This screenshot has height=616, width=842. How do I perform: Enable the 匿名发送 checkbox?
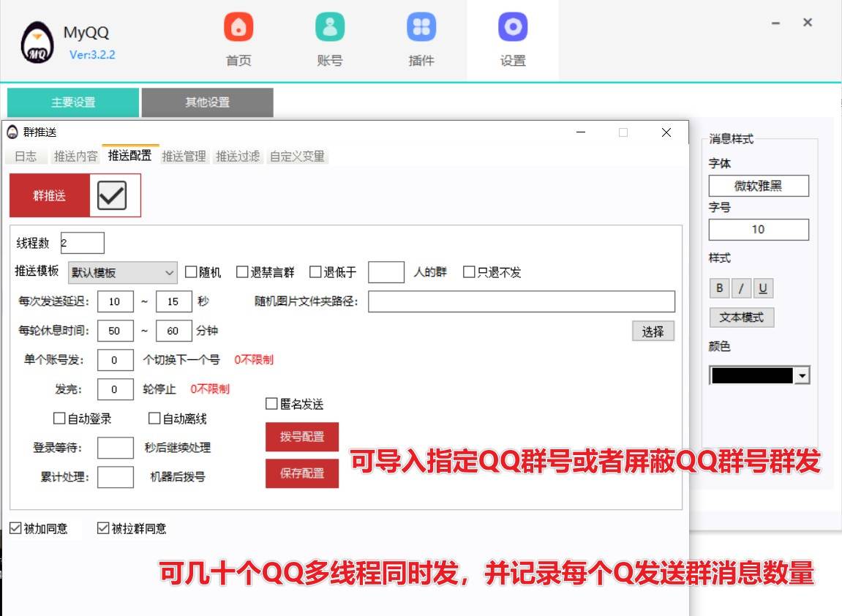pyautogui.click(x=272, y=404)
